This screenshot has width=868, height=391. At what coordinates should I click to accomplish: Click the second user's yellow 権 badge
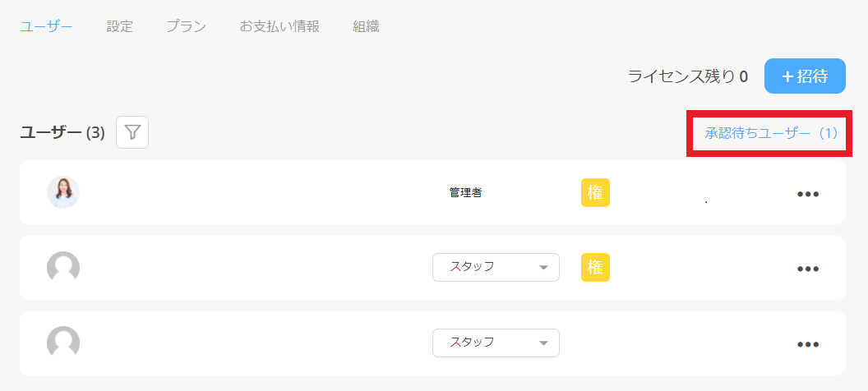(x=595, y=267)
